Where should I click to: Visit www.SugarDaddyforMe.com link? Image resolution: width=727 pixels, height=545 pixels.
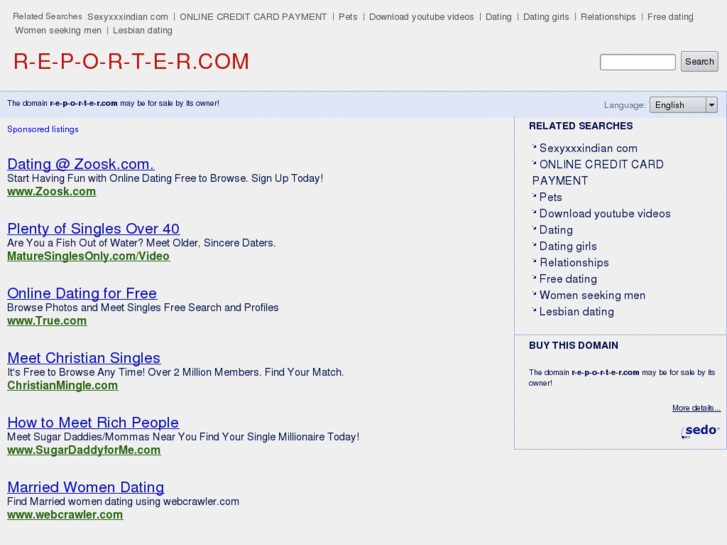(x=84, y=450)
